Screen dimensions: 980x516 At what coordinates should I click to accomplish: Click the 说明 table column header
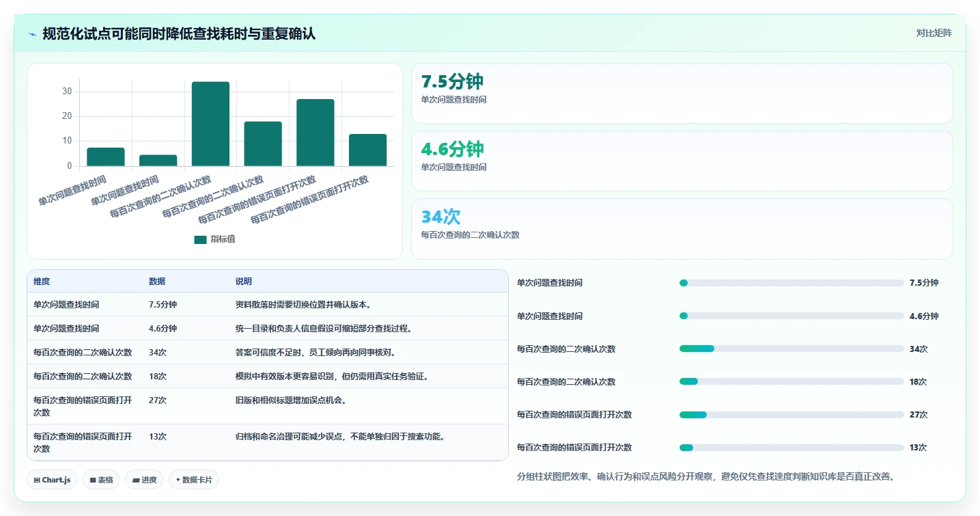[244, 282]
